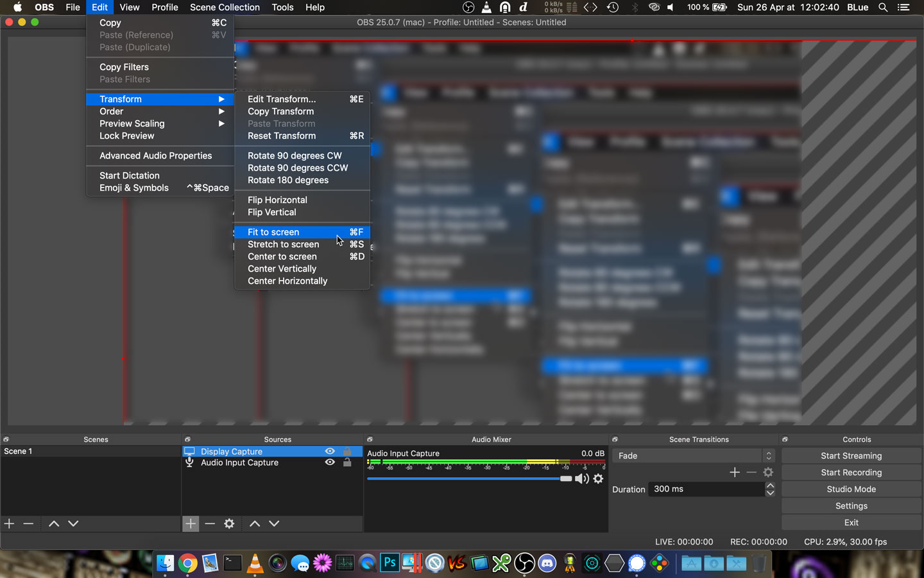Open source properties gear in Sources panel
The image size is (924, 578).
(229, 523)
